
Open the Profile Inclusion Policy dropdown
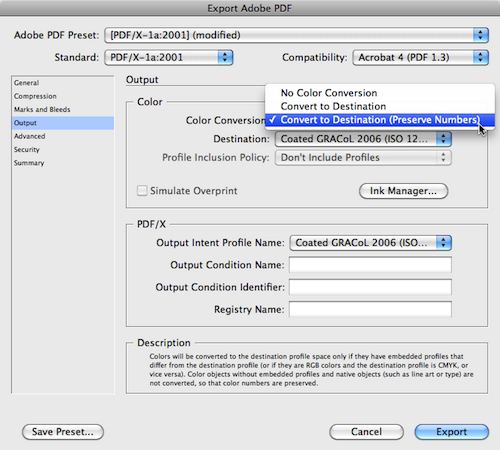click(363, 157)
